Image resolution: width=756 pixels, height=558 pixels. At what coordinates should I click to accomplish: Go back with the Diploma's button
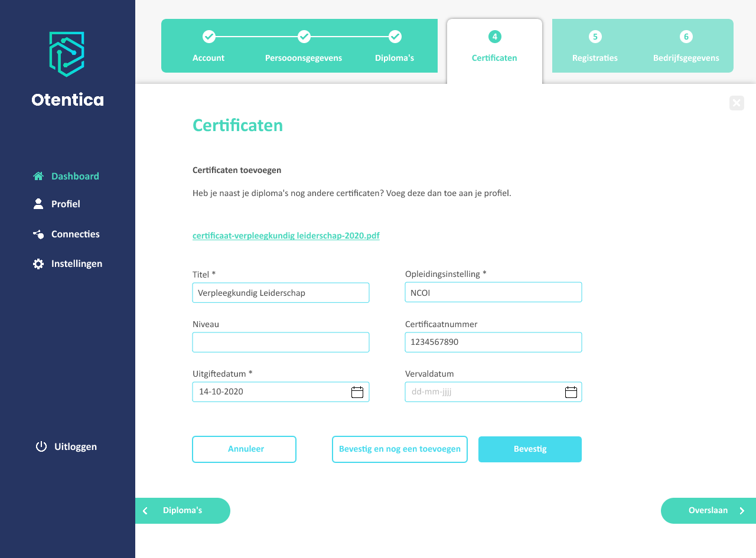(x=183, y=511)
